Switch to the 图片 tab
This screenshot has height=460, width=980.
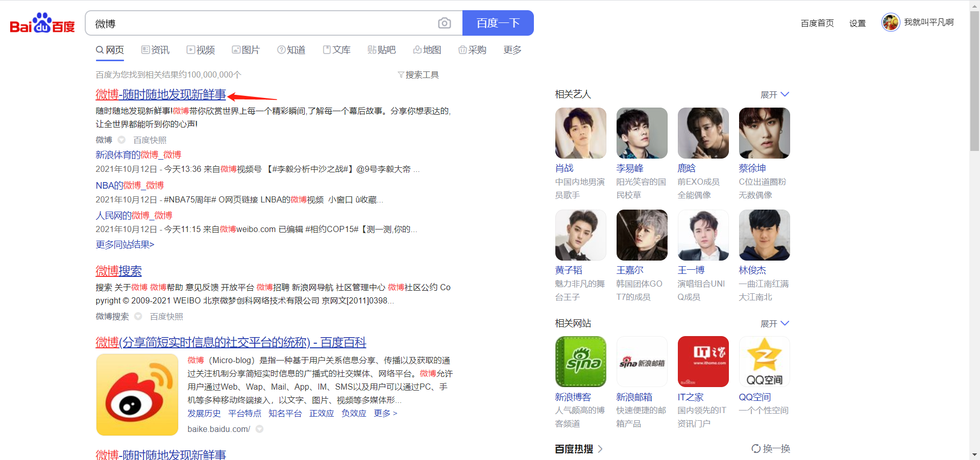click(x=246, y=50)
